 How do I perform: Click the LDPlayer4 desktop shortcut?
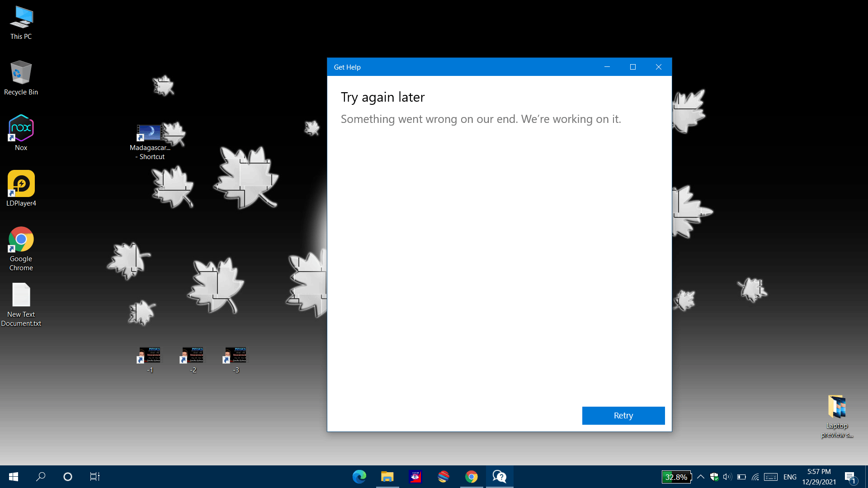[x=21, y=184]
